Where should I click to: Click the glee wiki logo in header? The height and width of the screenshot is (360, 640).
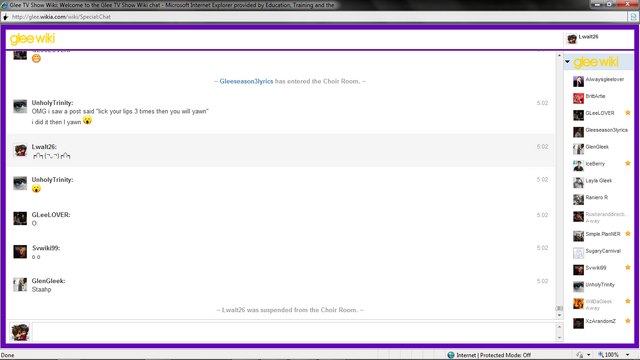(32, 39)
